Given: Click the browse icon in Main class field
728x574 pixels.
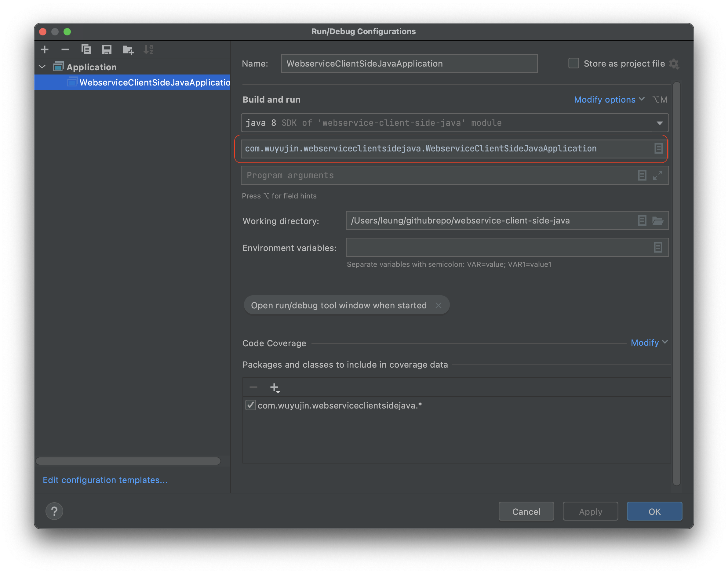Looking at the screenshot, I should click(658, 149).
